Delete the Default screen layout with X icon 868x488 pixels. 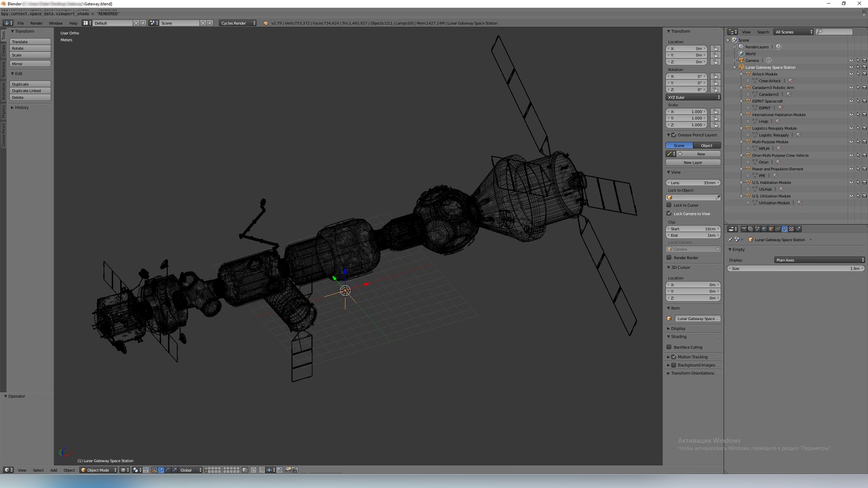143,23
